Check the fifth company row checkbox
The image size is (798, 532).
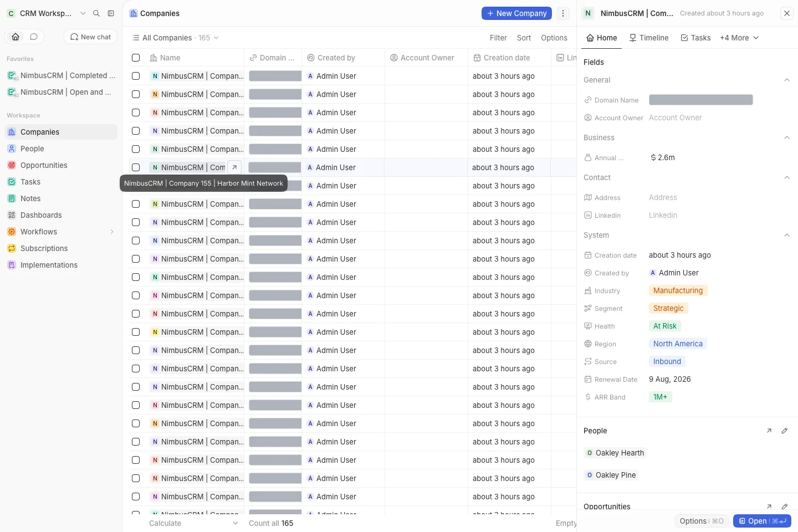coord(136,149)
